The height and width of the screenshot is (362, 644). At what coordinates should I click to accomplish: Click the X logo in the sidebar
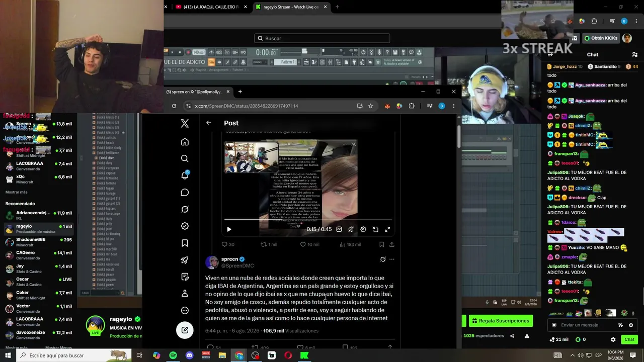click(x=185, y=123)
